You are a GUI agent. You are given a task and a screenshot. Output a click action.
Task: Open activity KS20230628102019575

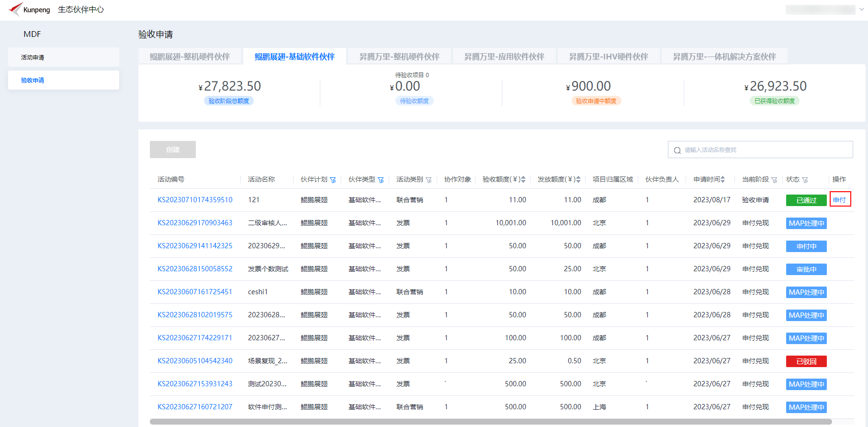pyautogui.click(x=195, y=315)
